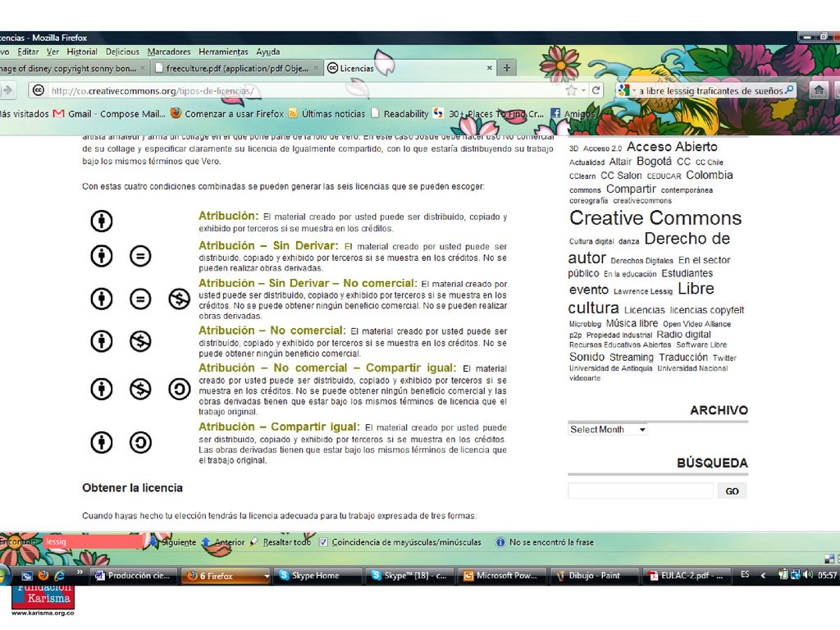Open the Acceso Abierto tag
This screenshot has width=840, height=630.
tap(672, 147)
